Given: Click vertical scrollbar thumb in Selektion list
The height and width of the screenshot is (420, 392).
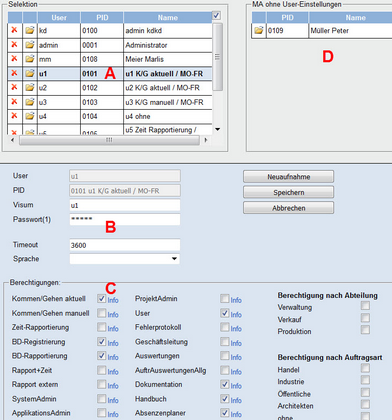Looking at the screenshot, I should 218,57.
